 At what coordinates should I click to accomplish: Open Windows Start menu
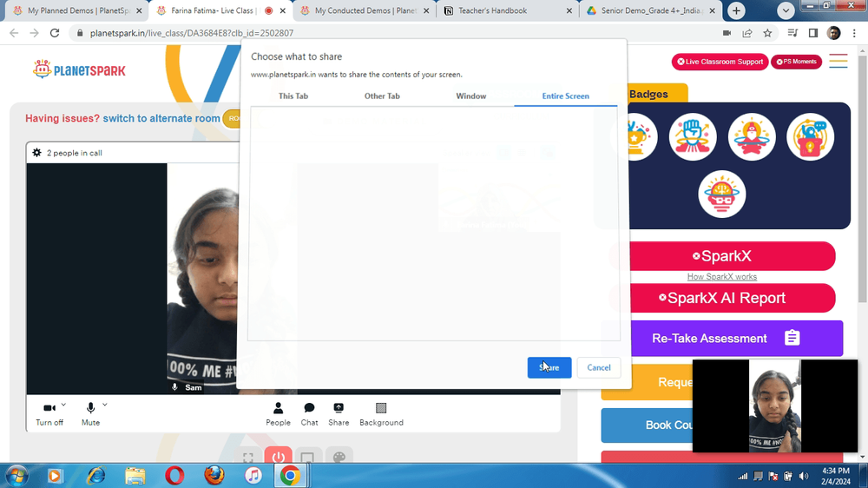pyautogui.click(x=16, y=475)
